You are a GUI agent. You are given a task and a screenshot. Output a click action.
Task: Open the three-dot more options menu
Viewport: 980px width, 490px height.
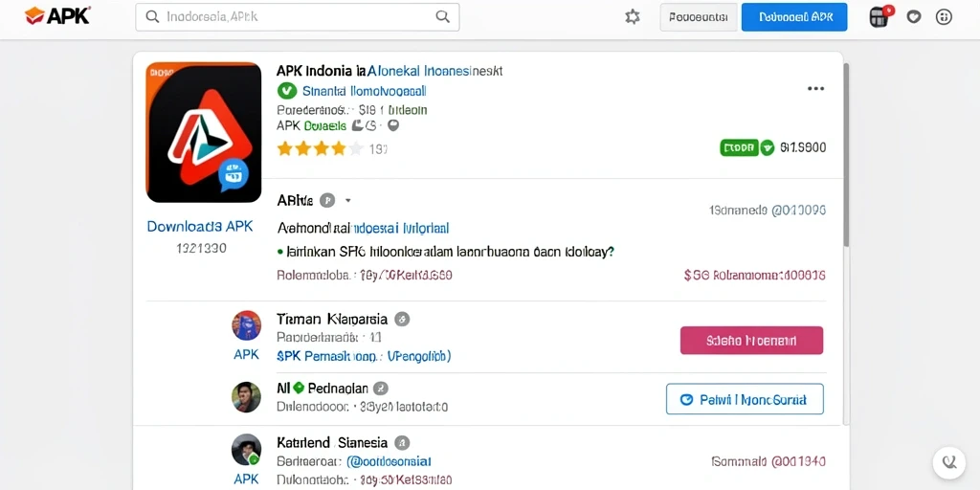click(815, 89)
